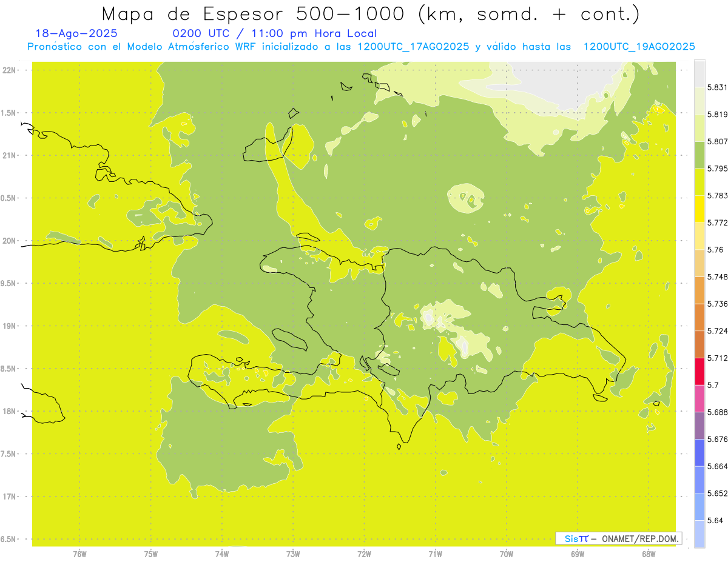This screenshot has height=562, width=728.
Task: Click the 76W longitude axis label
Action: pos(79,554)
